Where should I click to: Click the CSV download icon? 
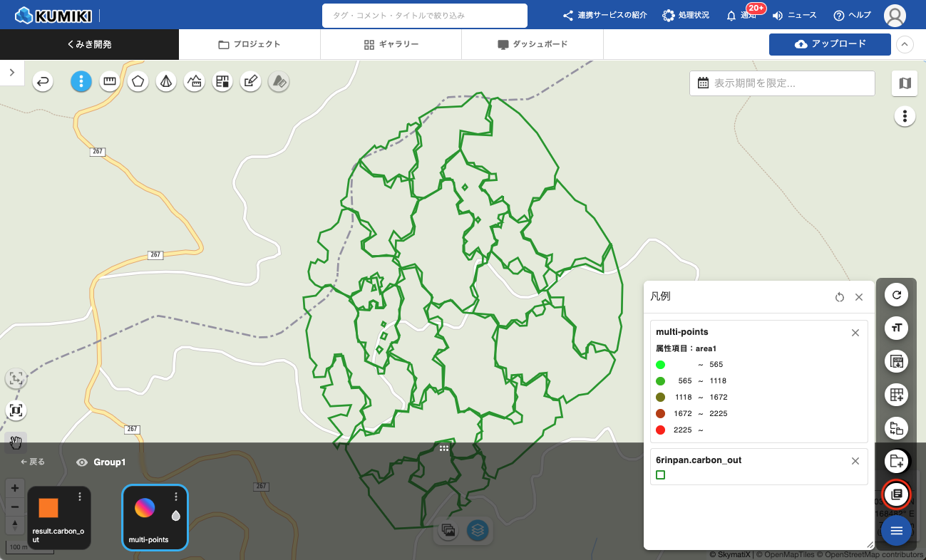896,362
